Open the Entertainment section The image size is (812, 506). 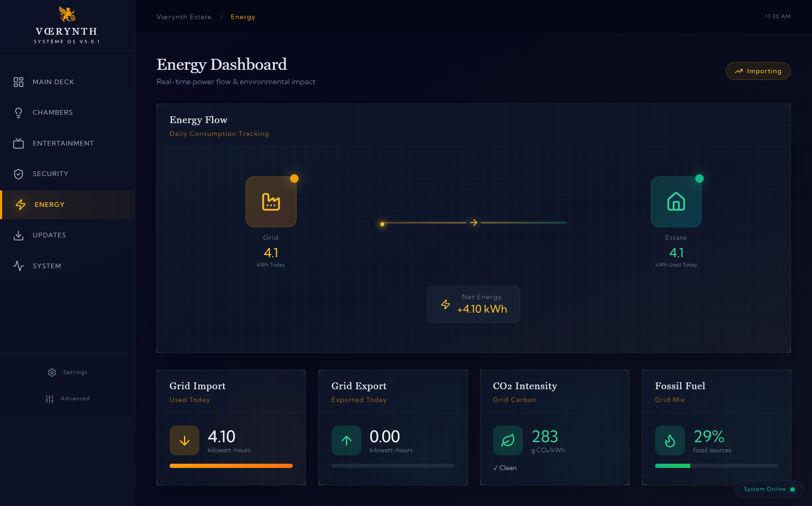[x=63, y=143]
